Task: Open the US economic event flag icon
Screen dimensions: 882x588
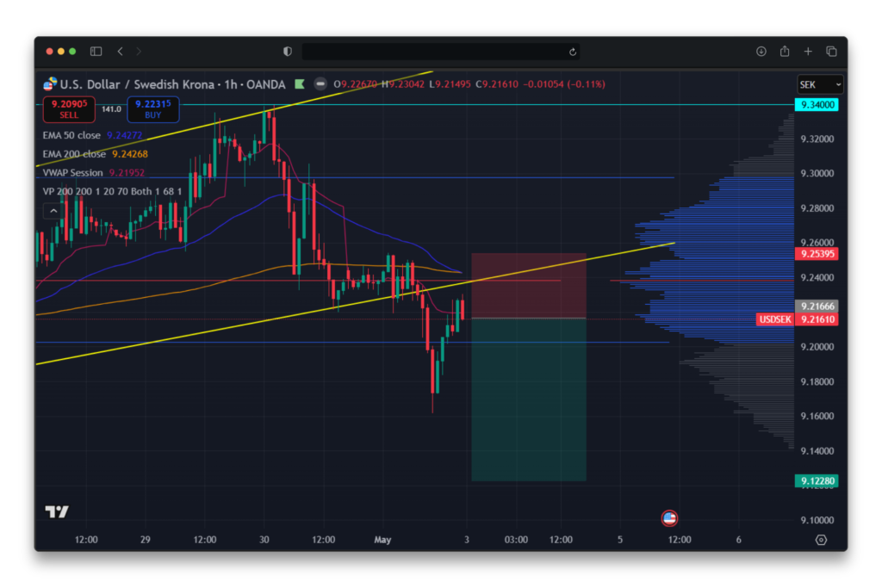Action: 668,517
